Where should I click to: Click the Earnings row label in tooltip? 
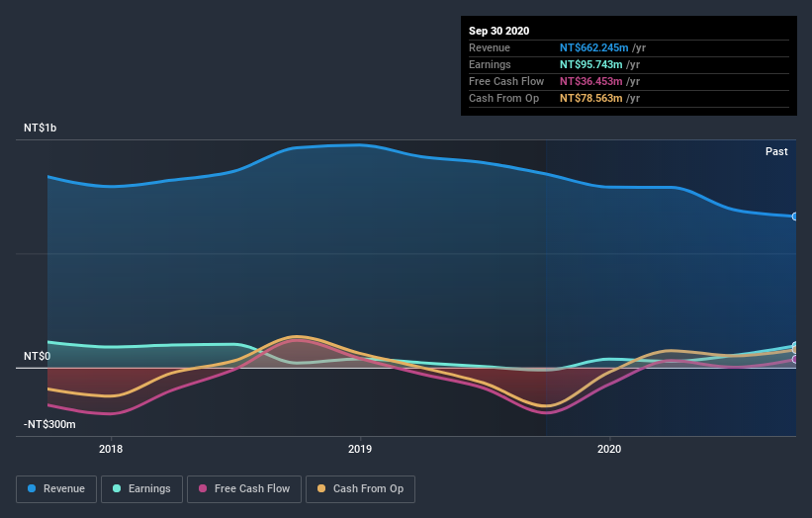[x=490, y=64]
